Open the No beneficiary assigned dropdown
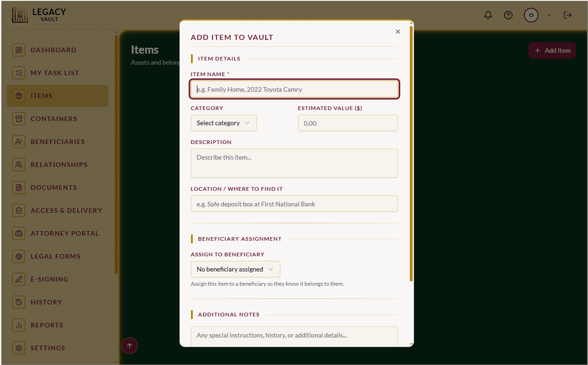Viewport: 588px width, 365px height. pyautogui.click(x=235, y=269)
